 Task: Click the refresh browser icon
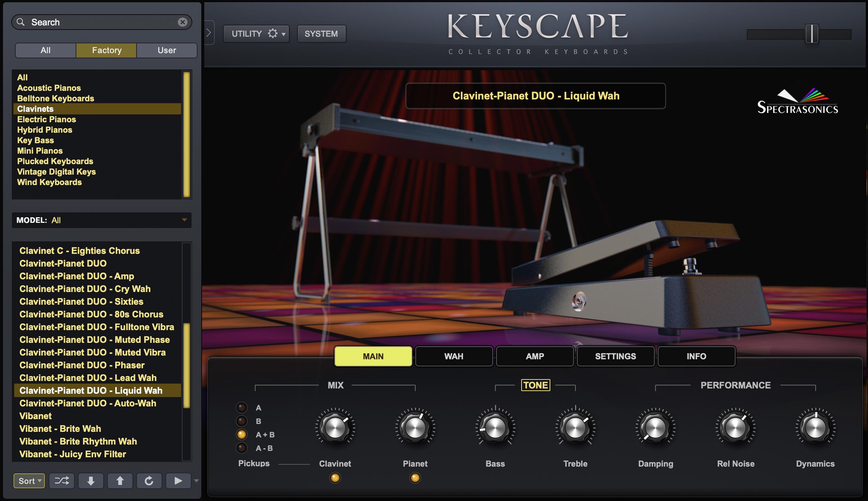[149, 480]
